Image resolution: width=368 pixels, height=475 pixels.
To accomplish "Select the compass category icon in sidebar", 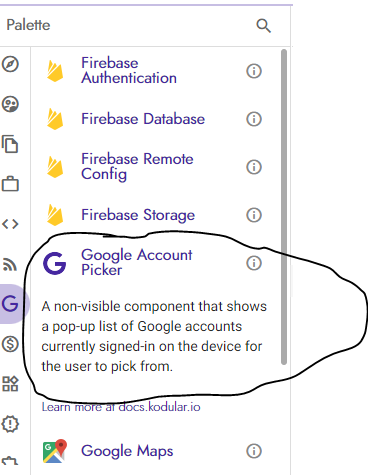I will [10, 64].
